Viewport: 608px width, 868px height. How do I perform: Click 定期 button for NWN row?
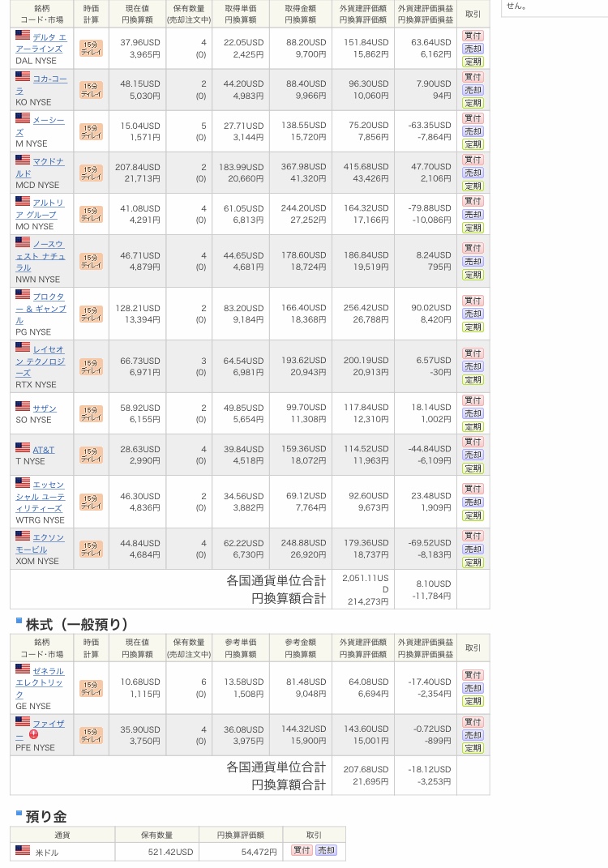(473, 275)
